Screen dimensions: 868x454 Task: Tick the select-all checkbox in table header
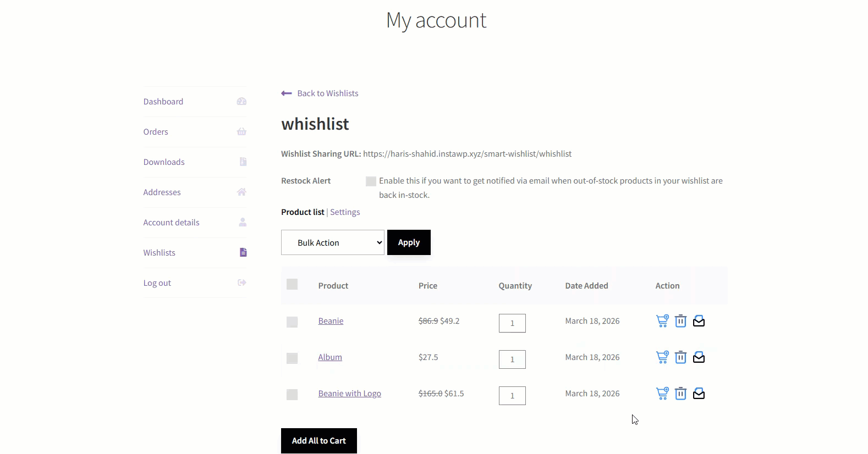(x=292, y=284)
